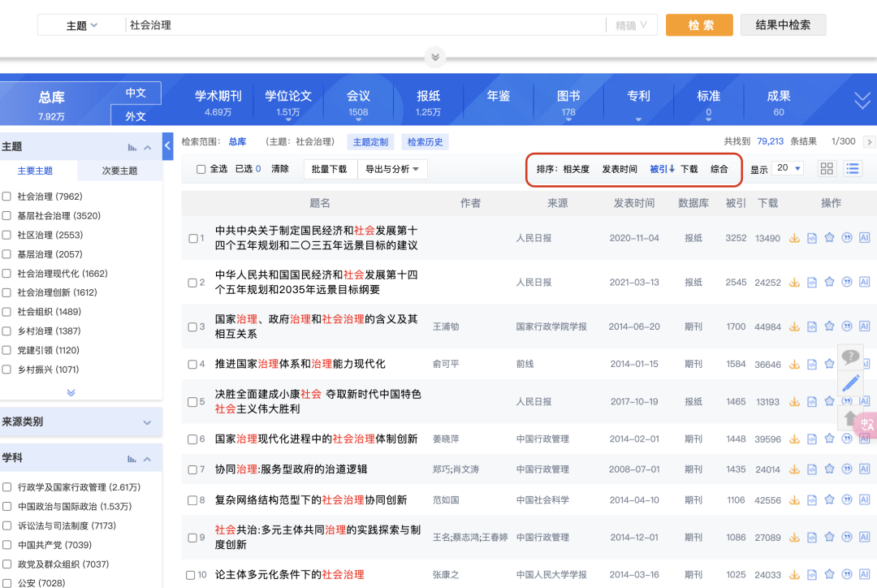Favorite the article in result row 1
Screen dimensions: 877x588
coord(829,238)
